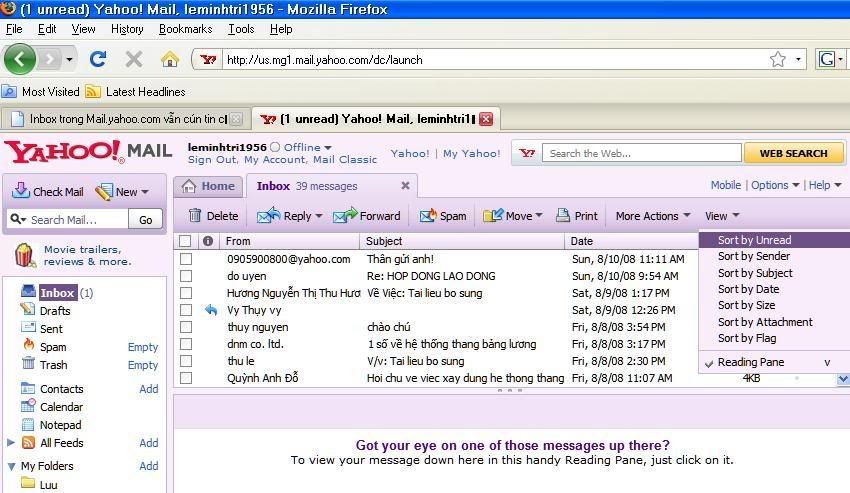Switch to the 'Inbox trong Mail.yahoo.com' browser tab
Viewport: 850px width, 493px height.
point(127,118)
